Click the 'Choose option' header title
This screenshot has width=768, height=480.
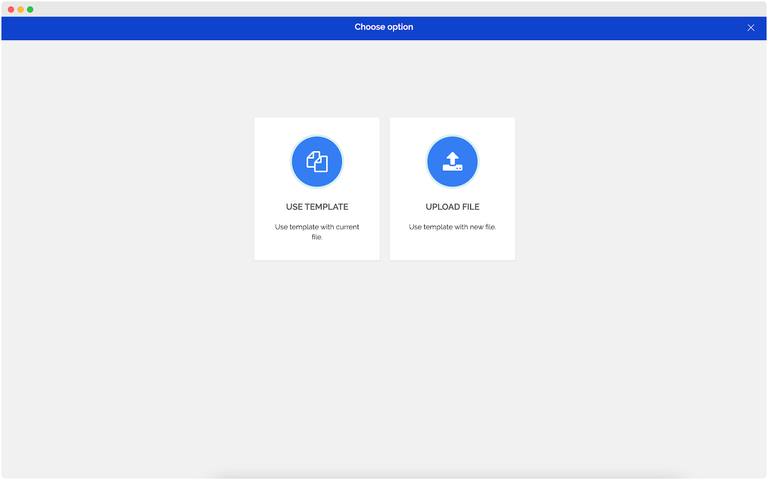(383, 27)
